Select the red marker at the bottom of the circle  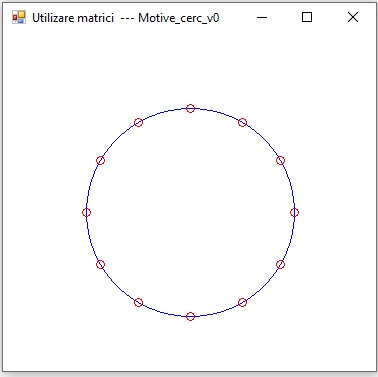(x=190, y=316)
